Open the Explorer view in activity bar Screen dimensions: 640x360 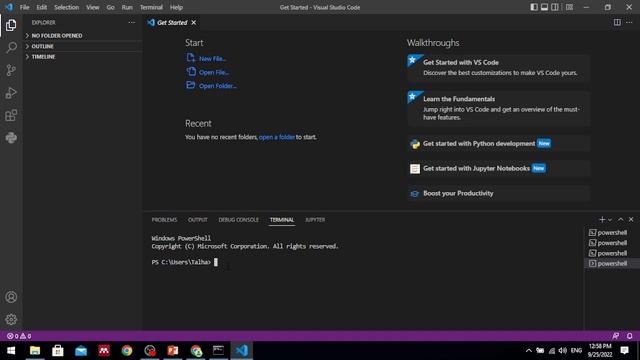point(11,25)
